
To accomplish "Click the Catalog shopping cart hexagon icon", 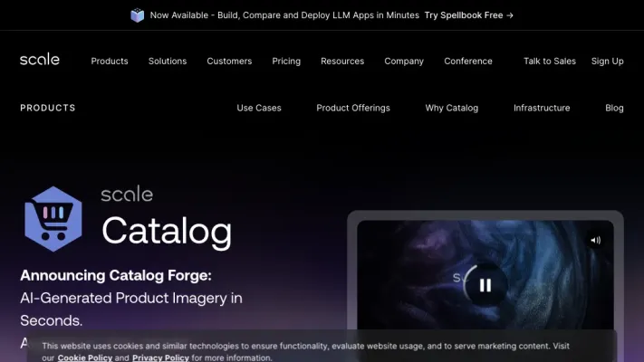I will coord(53,219).
